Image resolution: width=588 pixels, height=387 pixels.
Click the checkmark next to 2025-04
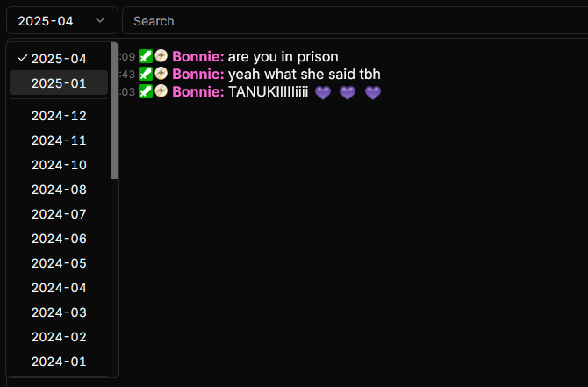click(x=23, y=58)
